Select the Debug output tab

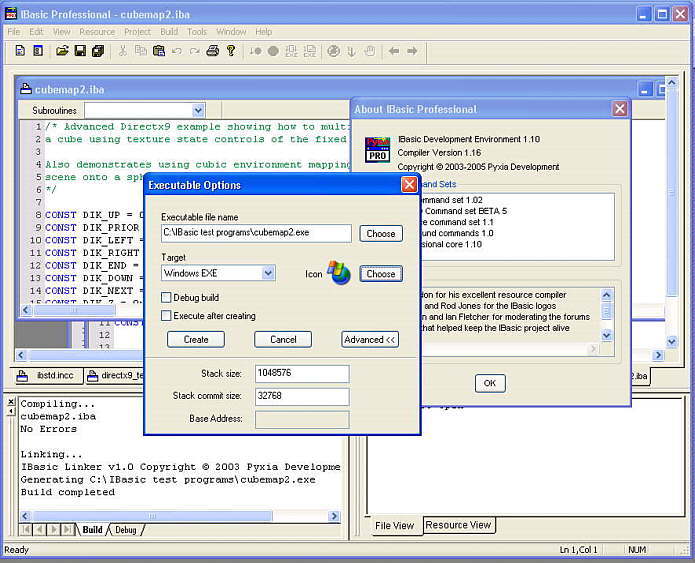pyautogui.click(x=125, y=530)
